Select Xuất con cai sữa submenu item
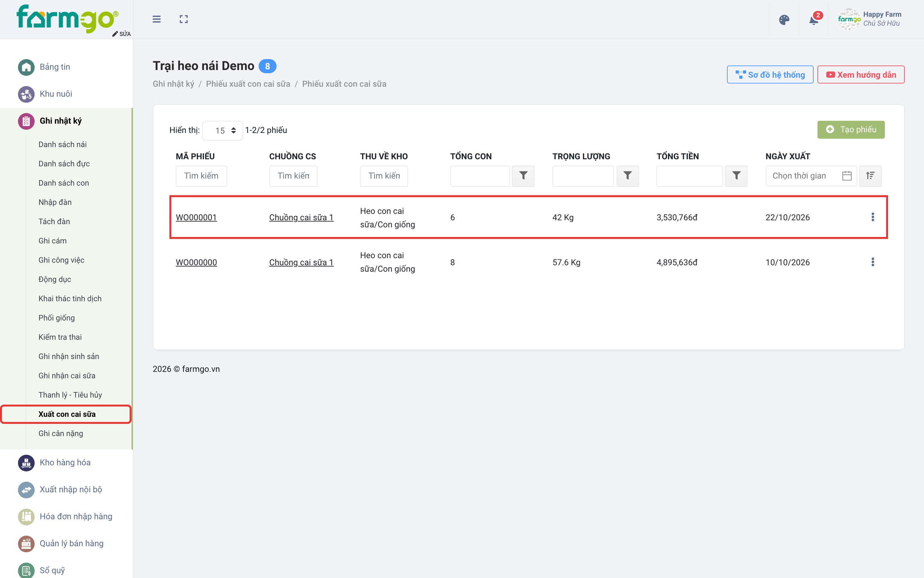Viewport: 924px width, 578px height. coord(67,414)
